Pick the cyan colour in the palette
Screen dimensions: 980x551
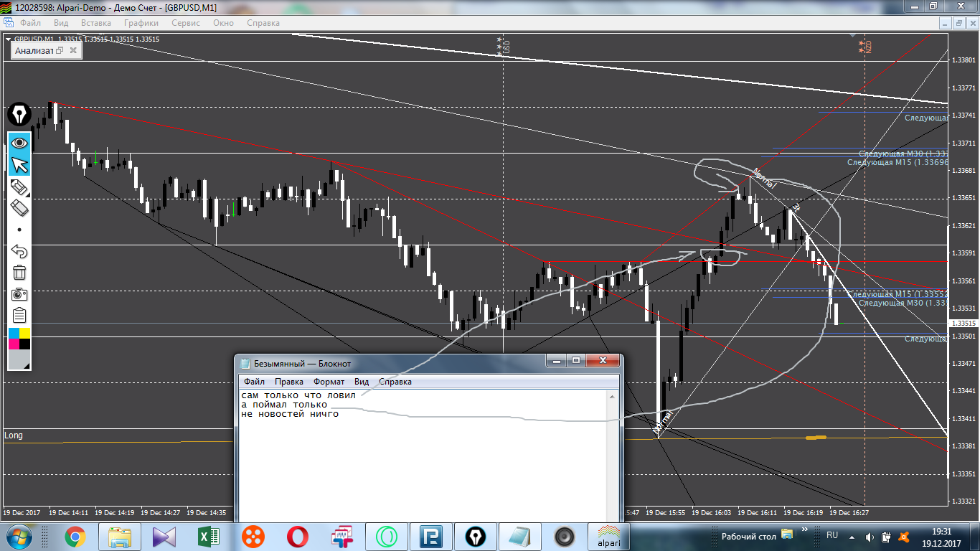[14, 333]
